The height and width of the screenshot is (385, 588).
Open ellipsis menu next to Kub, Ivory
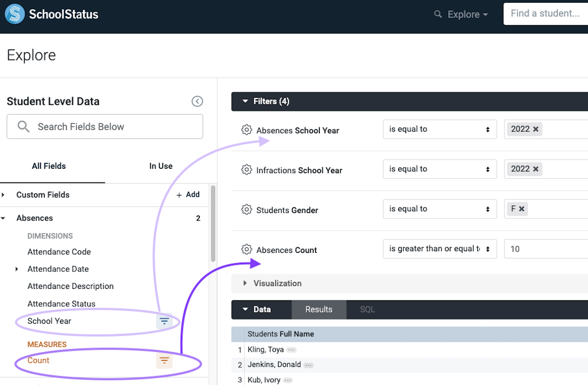pyautogui.click(x=288, y=380)
